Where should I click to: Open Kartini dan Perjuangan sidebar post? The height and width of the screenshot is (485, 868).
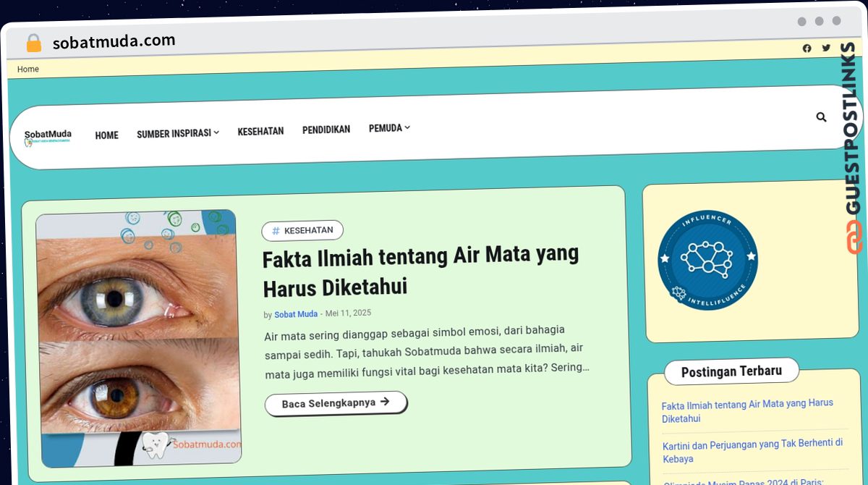click(x=753, y=450)
